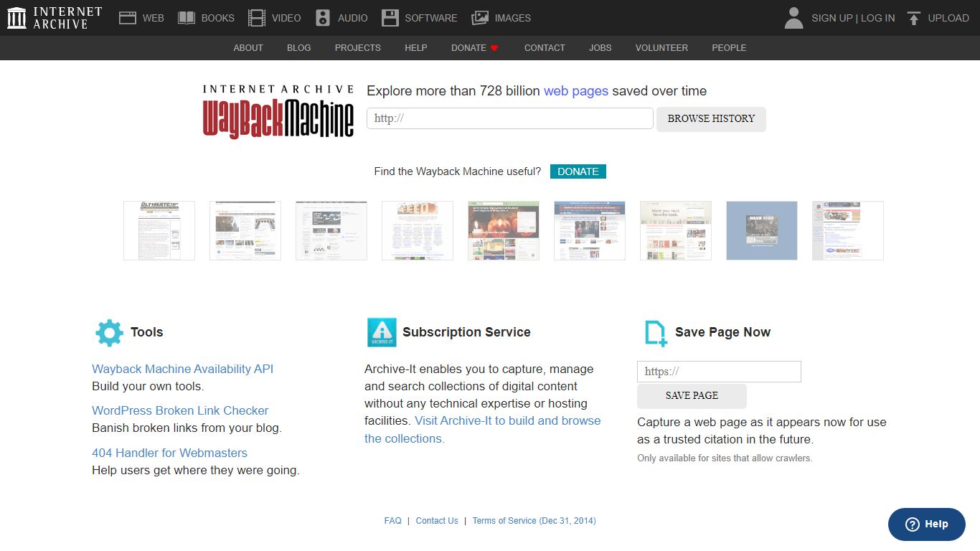Click the Audio speaker icon

click(x=323, y=18)
